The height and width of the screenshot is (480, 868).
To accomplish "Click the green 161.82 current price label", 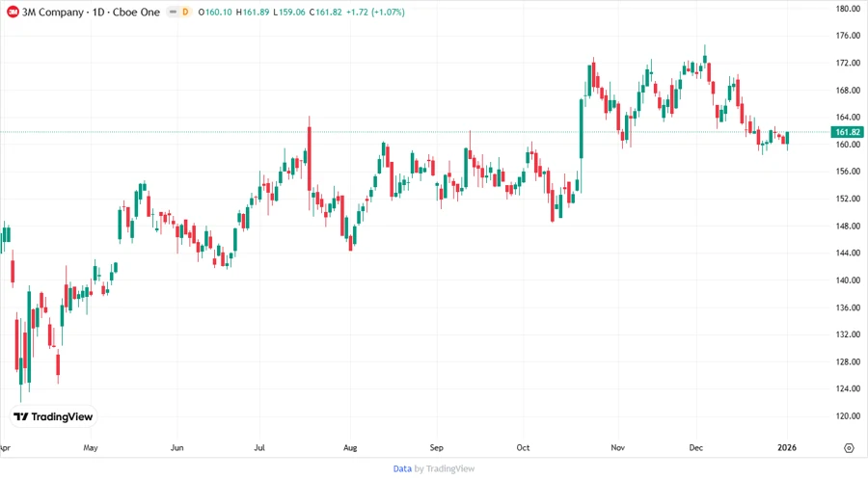I will point(847,132).
